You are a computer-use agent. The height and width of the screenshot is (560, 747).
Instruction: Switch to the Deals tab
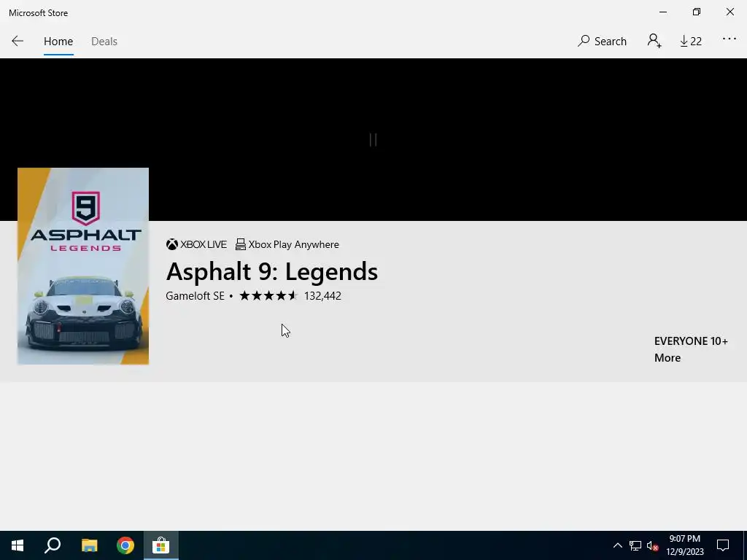click(104, 42)
